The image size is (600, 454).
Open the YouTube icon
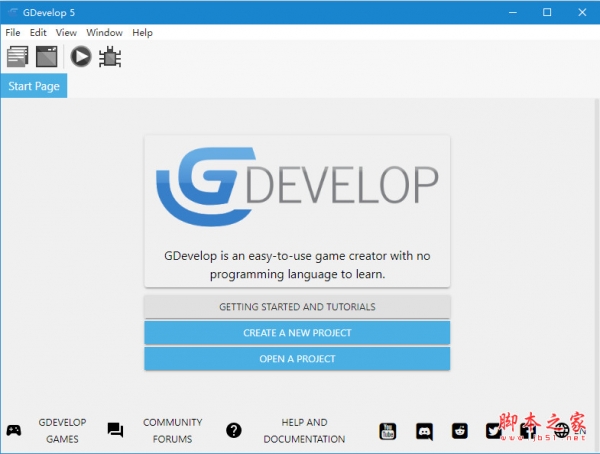pos(388,431)
